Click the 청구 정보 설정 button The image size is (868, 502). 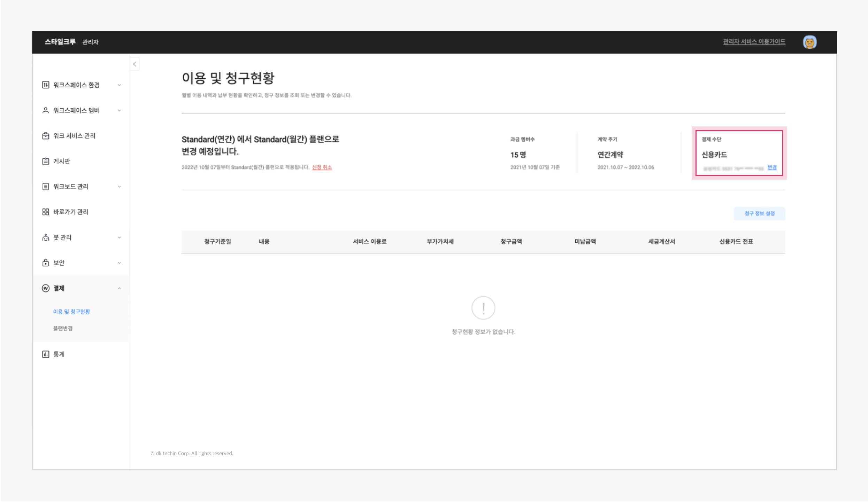pos(759,213)
